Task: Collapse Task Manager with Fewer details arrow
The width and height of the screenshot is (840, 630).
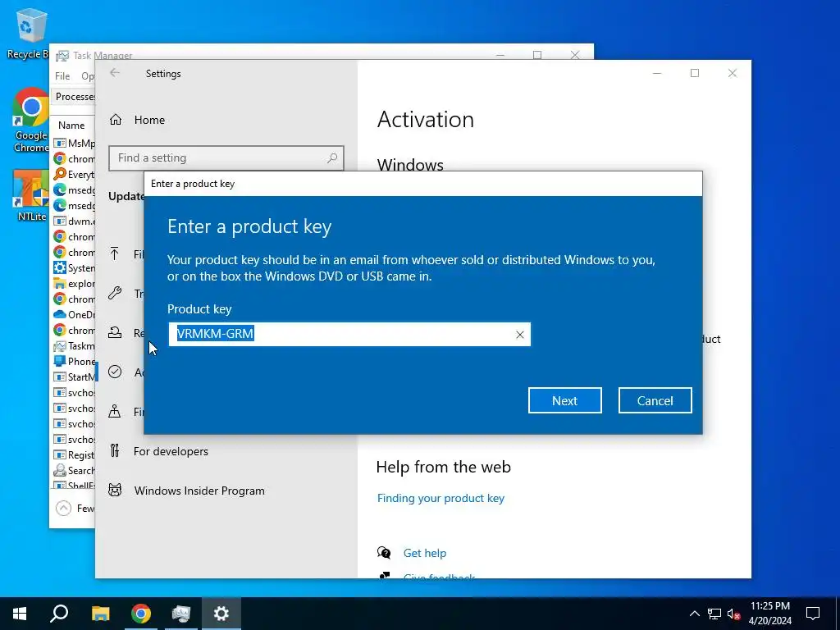Action: 63,508
